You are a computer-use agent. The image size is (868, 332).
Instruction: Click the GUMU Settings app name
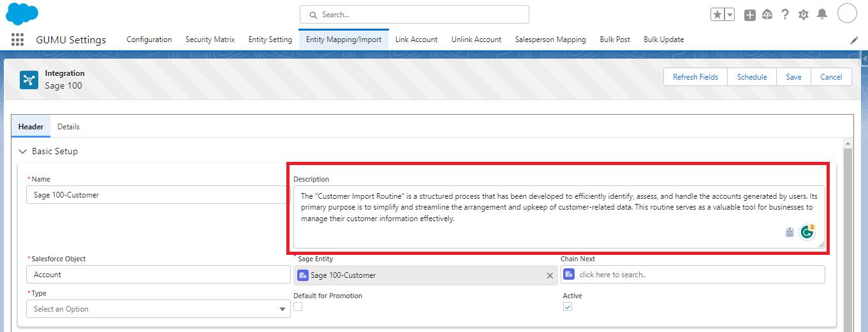[x=71, y=40]
